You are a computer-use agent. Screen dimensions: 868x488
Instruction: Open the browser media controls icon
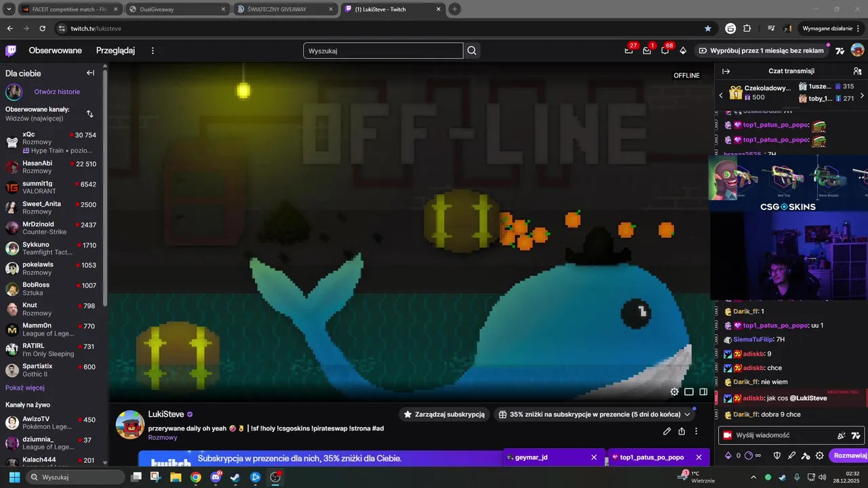point(771,28)
